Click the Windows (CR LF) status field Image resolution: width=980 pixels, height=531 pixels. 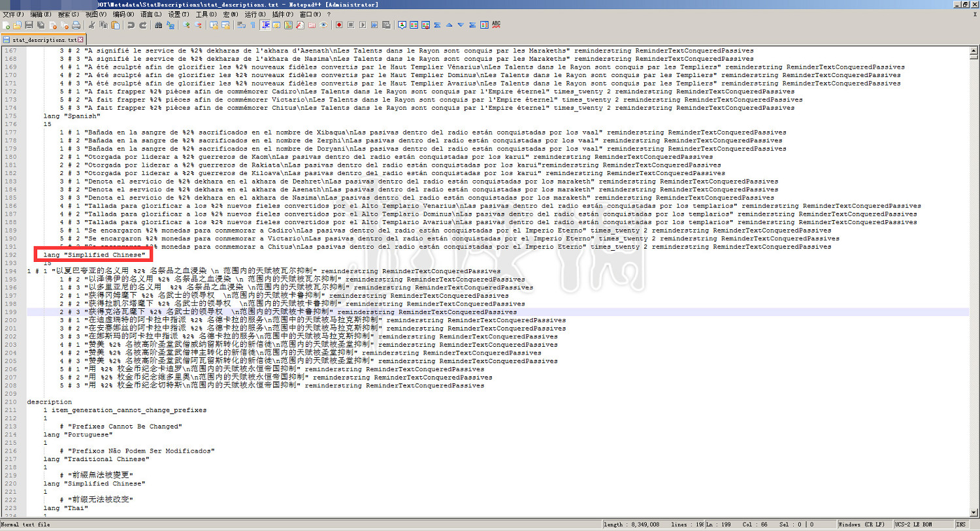(861, 524)
